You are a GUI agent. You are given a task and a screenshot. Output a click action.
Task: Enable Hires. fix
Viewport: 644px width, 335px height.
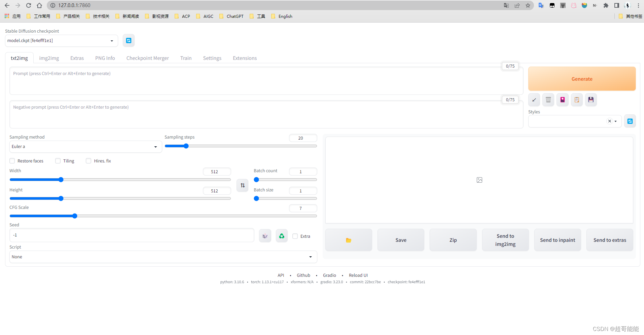(x=88, y=161)
